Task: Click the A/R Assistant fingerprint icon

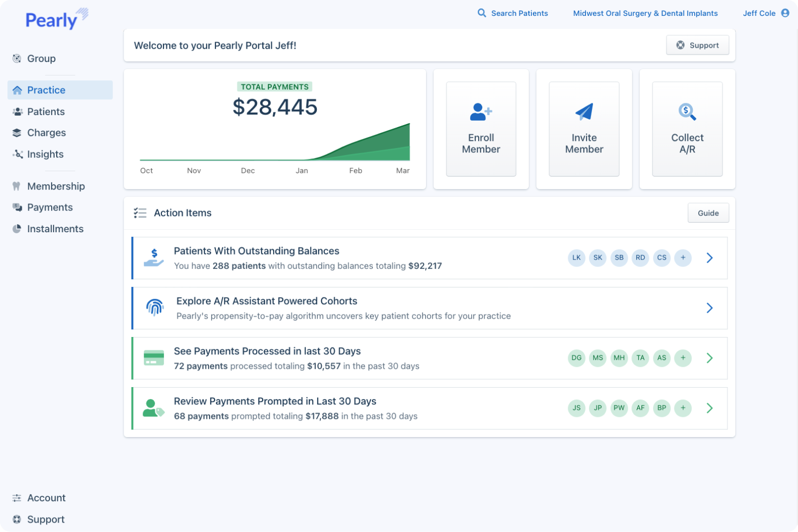Action: pos(155,308)
